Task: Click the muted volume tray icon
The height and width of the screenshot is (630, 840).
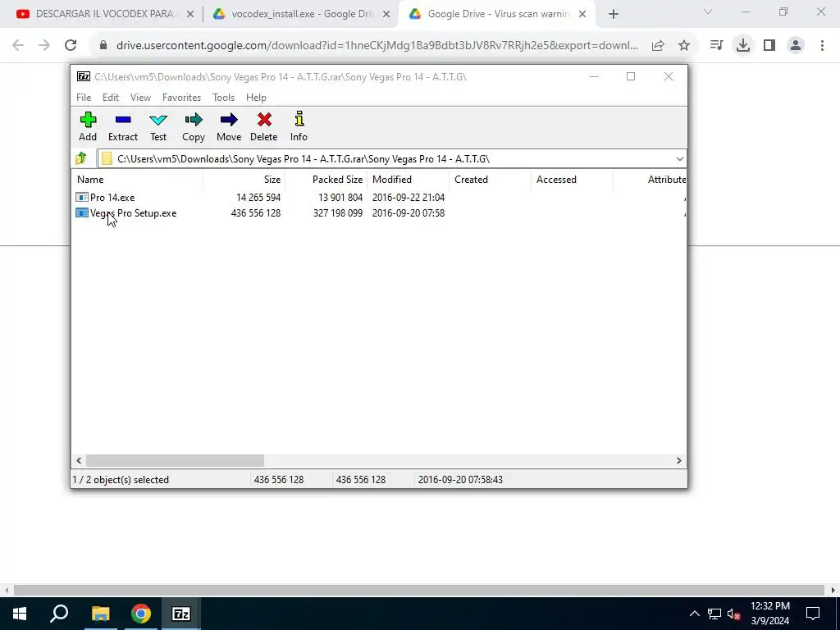Action: [733, 614]
